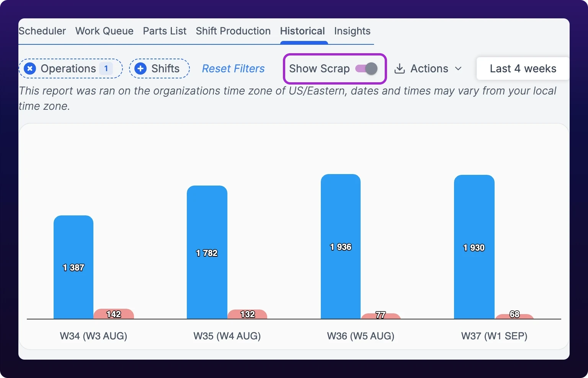The height and width of the screenshot is (378, 588).
Task: Click the W36 (W5 AUG) axis label
Action: click(x=361, y=336)
